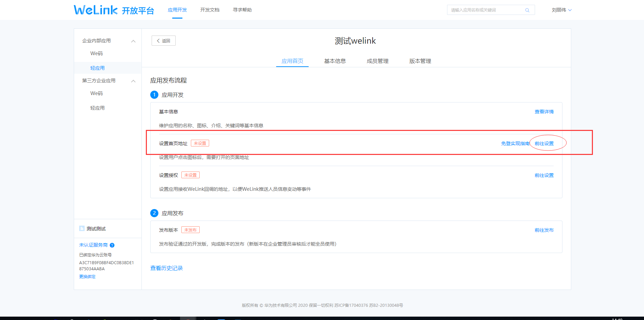Click the search magnifier icon
This screenshot has height=320, width=644.
(527, 10)
